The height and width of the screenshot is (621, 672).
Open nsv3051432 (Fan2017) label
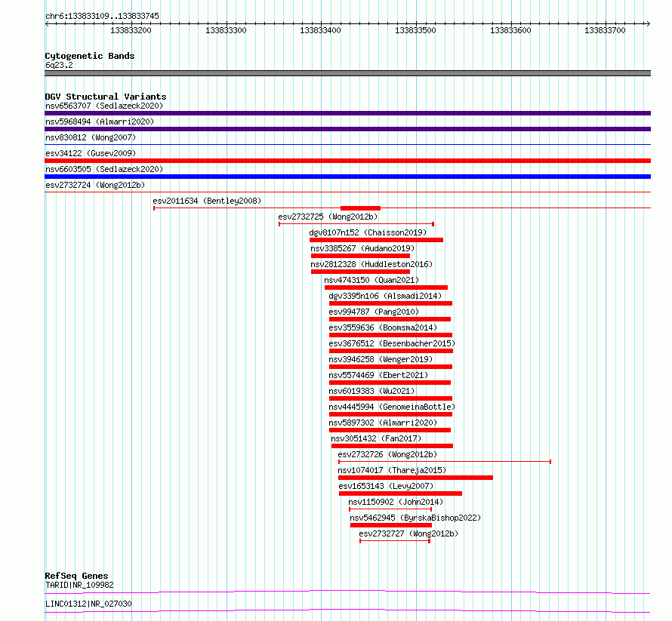coord(376,438)
